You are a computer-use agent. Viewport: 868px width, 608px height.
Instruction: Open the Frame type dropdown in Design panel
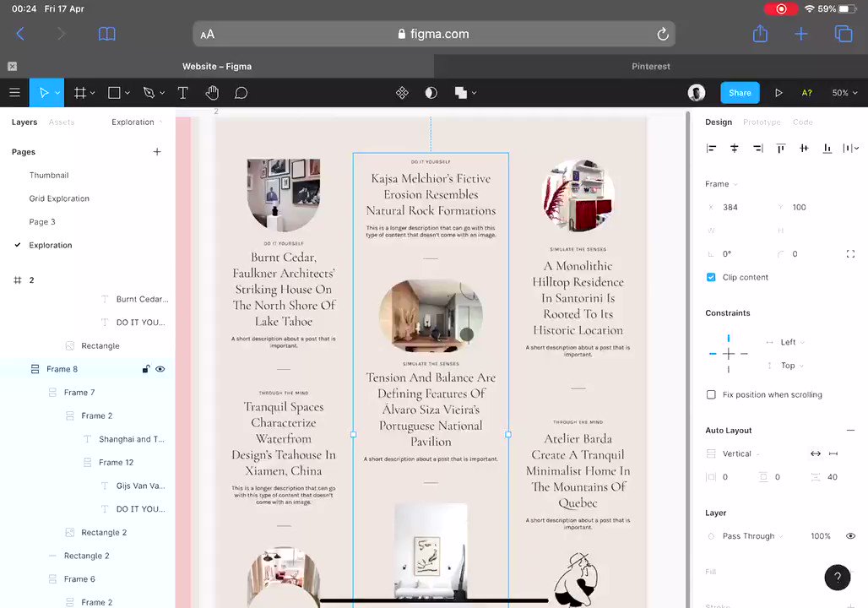(721, 184)
